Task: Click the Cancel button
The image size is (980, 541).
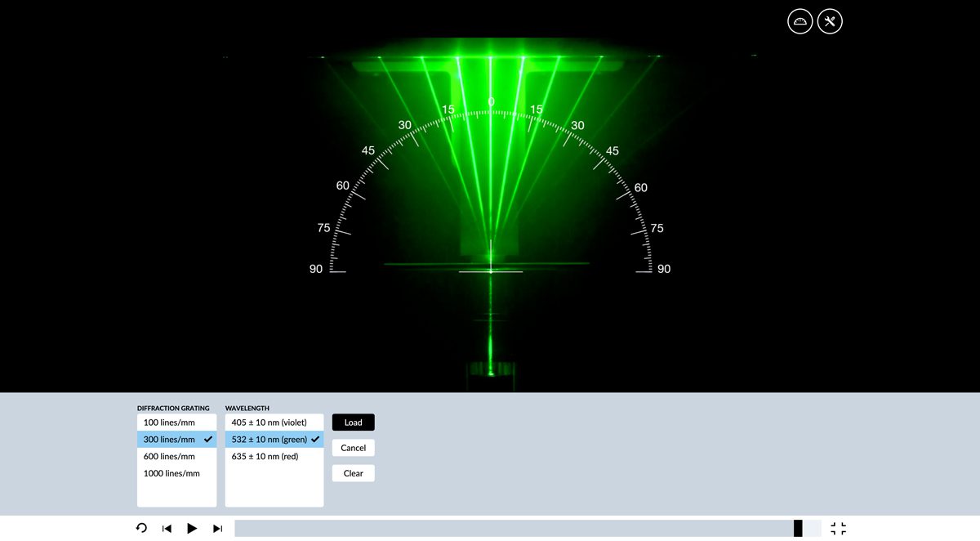Action: (353, 448)
